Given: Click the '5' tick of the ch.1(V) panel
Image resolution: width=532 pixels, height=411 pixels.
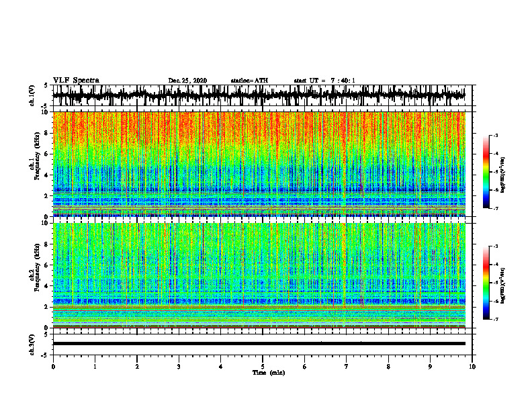Looking at the screenshot, I should click(x=46, y=85).
